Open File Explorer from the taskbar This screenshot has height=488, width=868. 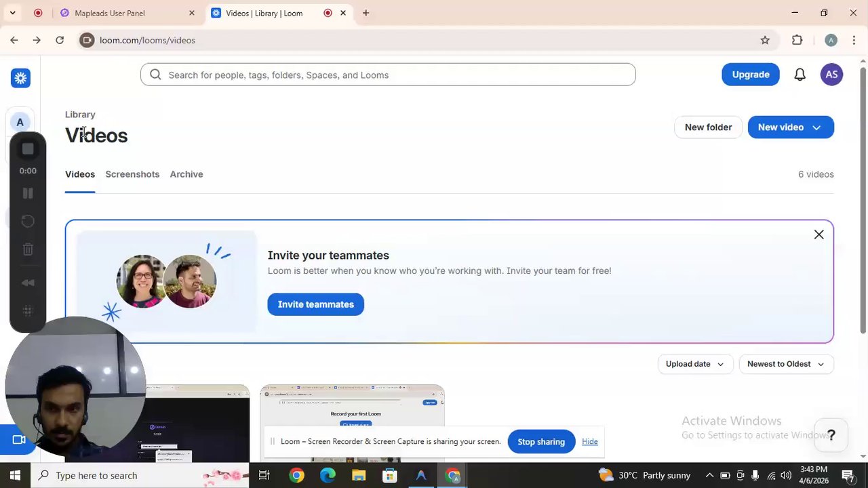359,475
